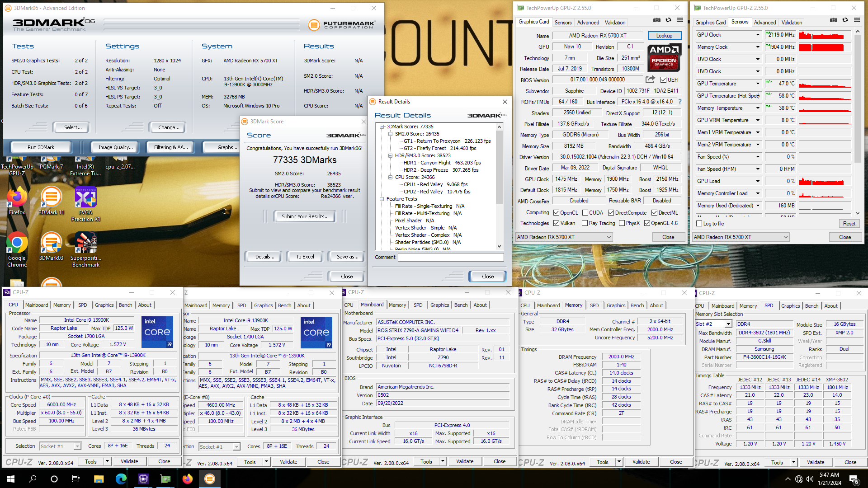868x488 pixels.
Task: Open the GPU Temperature sensor dropdown
Action: [x=758, y=84]
